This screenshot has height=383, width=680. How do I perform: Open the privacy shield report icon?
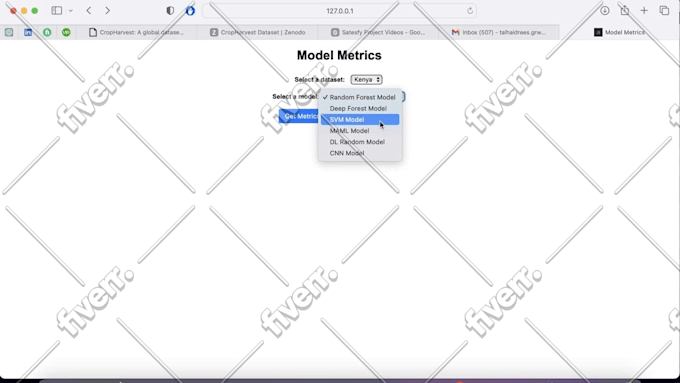click(x=170, y=10)
